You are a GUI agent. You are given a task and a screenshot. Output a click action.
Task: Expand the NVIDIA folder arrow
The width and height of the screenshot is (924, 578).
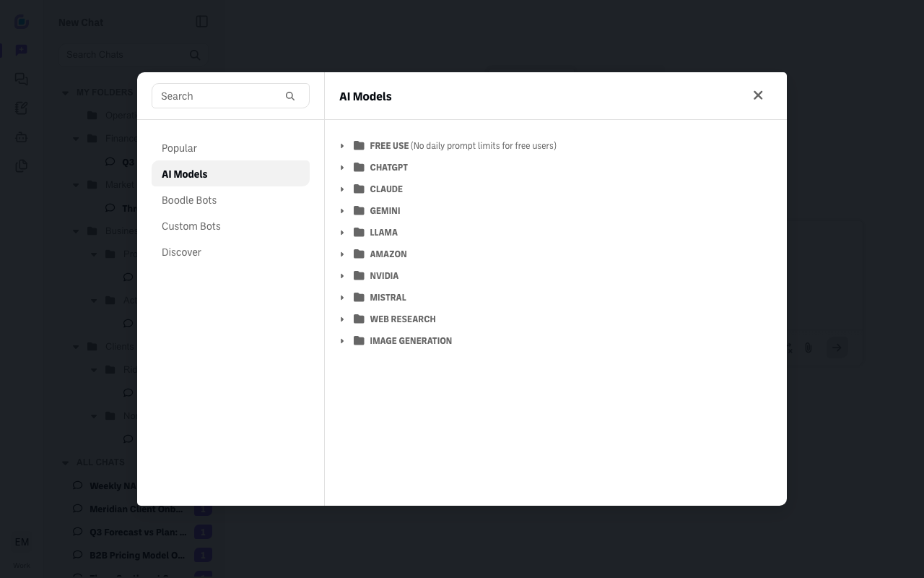point(342,276)
